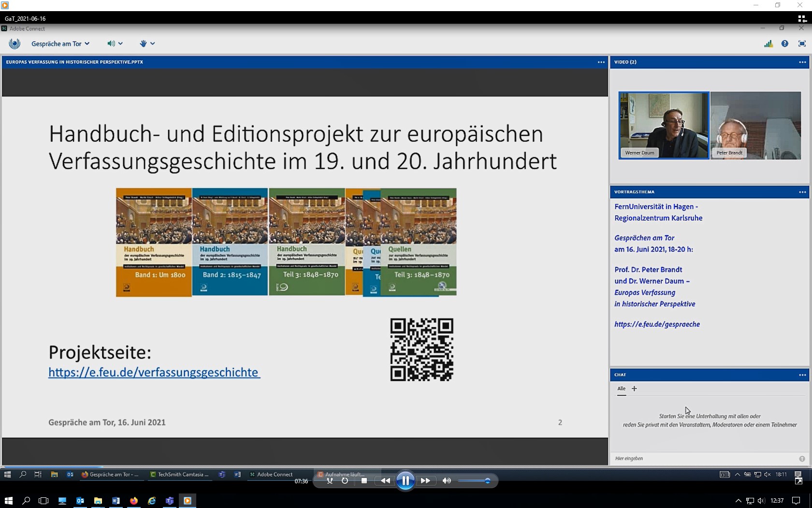Open Vortragsthema pod options menu
812x508 pixels.
coord(802,192)
